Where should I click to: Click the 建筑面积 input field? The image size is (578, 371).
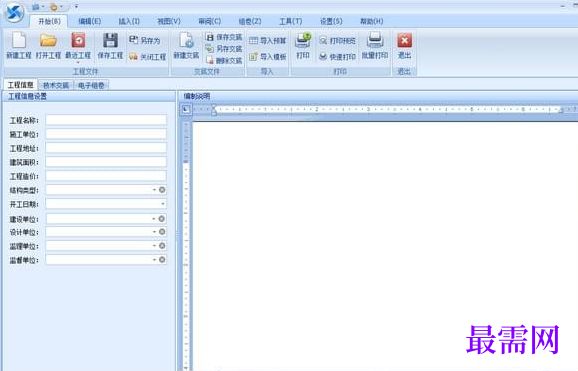tap(106, 162)
